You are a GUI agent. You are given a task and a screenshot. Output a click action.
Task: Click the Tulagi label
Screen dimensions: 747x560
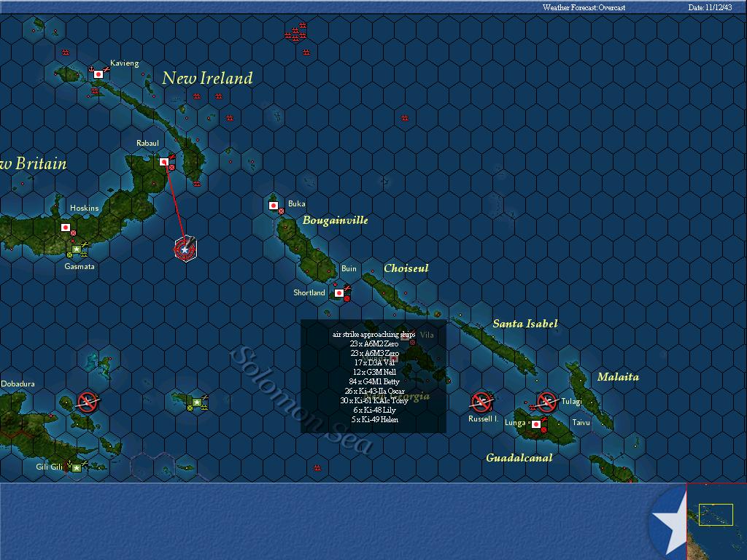(572, 402)
